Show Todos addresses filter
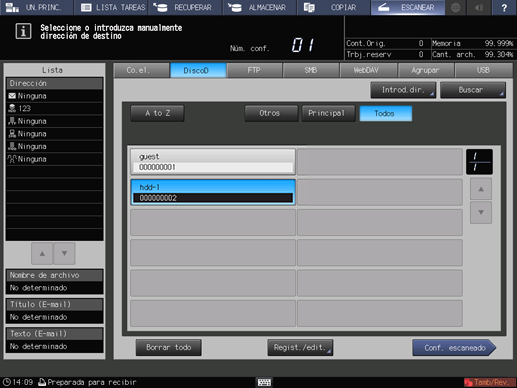517x388 pixels. [386, 113]
